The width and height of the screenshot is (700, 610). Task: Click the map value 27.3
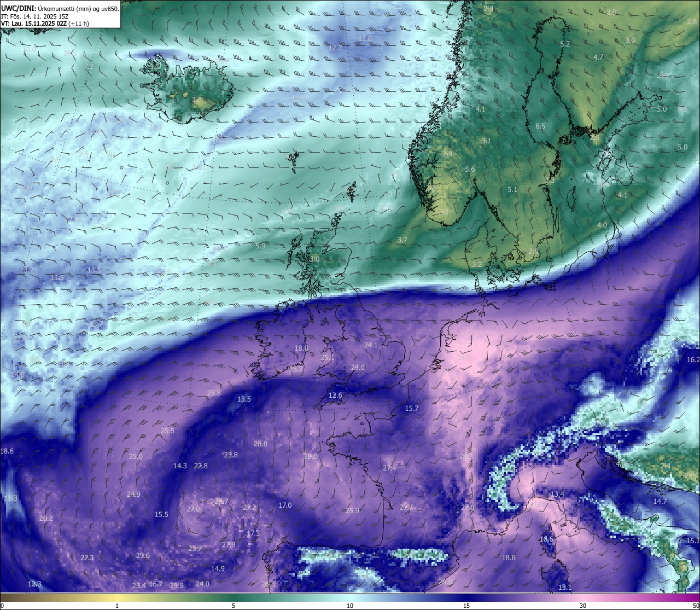(x=87, y=558)
